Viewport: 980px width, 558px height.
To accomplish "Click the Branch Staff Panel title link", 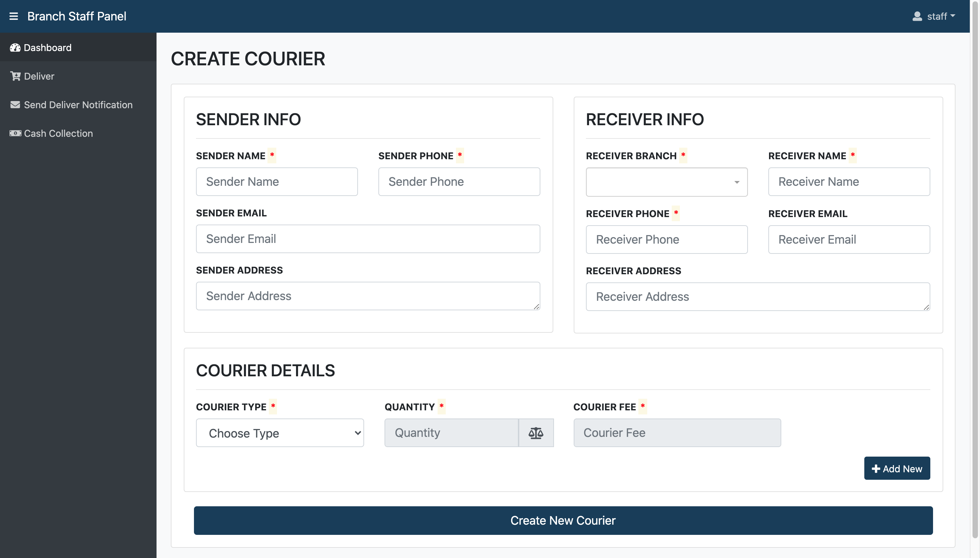I will point(77,16).
